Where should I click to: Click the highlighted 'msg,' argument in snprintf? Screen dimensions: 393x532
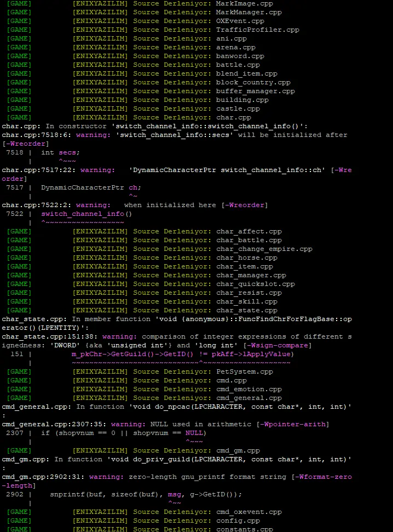point(176,494)
